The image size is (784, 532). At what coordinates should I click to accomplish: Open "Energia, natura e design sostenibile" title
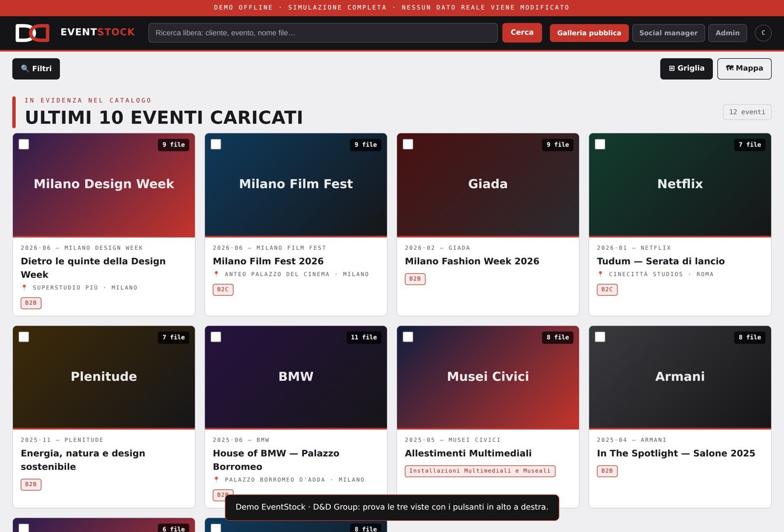click(83, 460)
